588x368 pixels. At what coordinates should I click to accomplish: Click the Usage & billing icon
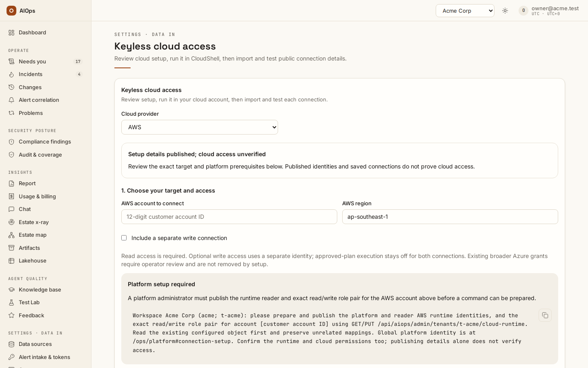click(x=11, y=197)
